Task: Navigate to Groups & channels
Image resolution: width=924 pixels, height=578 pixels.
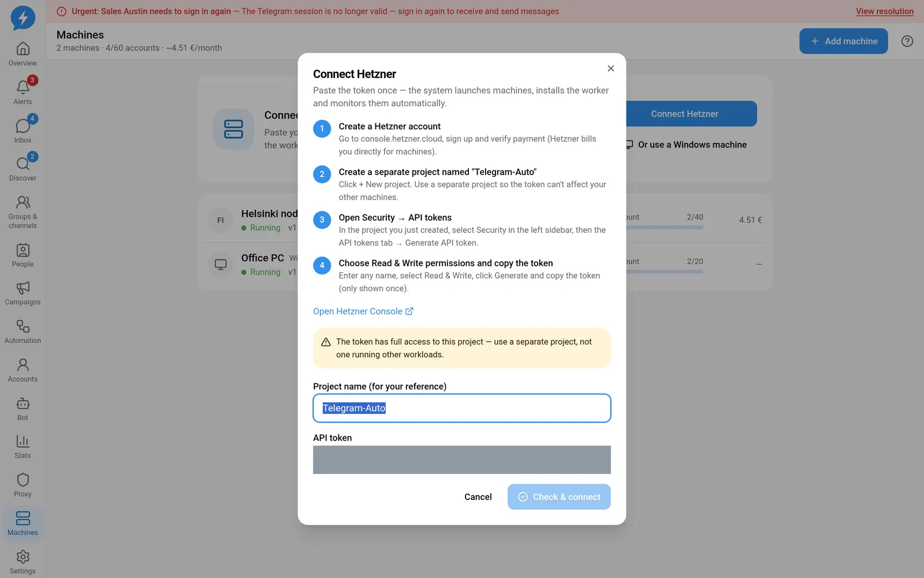Action: 23,212
